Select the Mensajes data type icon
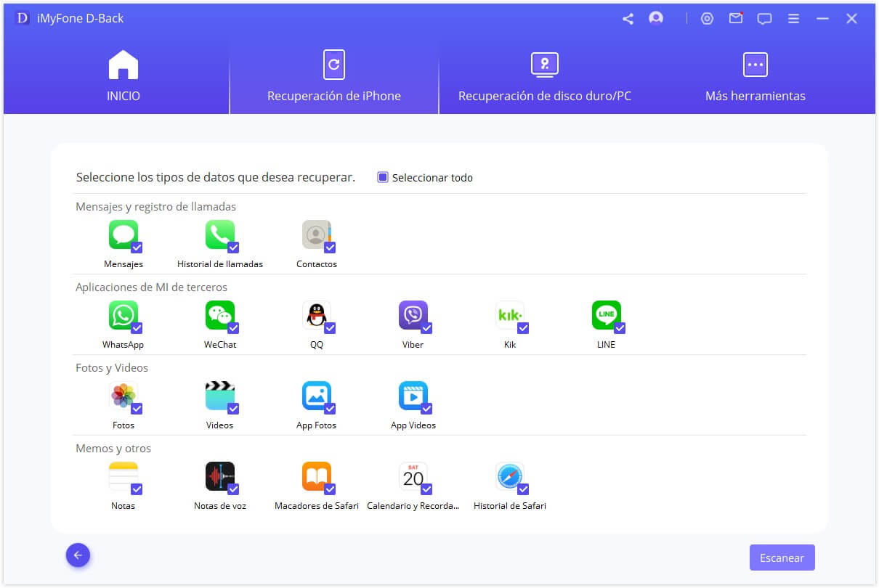Image resolution: width=879 pixels, height=588 pixels. pos(123,234)
